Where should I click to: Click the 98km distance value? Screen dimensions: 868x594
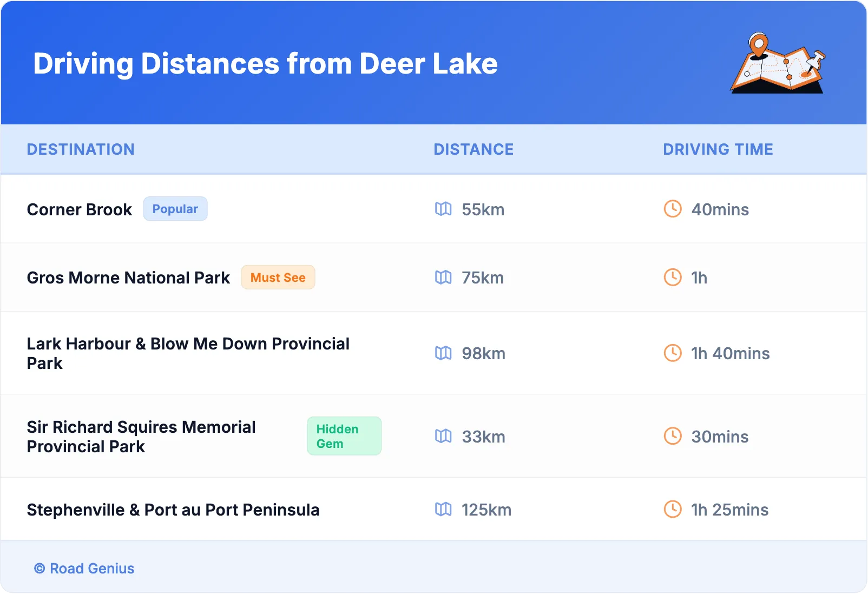tap(484, 353)
